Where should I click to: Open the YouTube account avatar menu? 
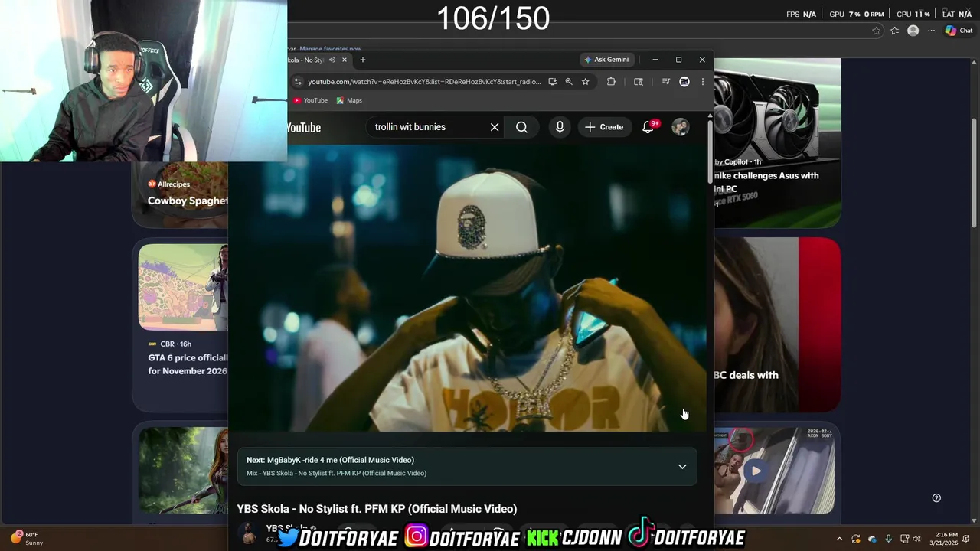click(x=680, y=127)
